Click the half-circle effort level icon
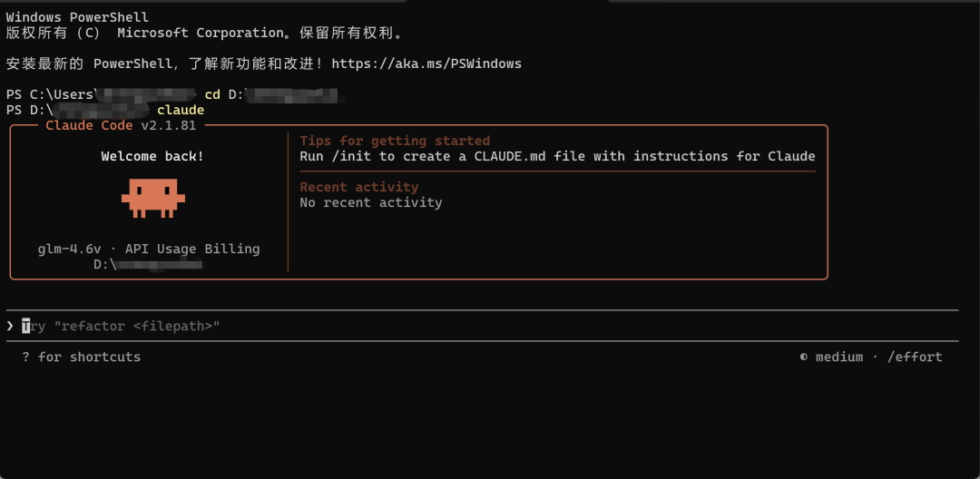 point(804,357)
